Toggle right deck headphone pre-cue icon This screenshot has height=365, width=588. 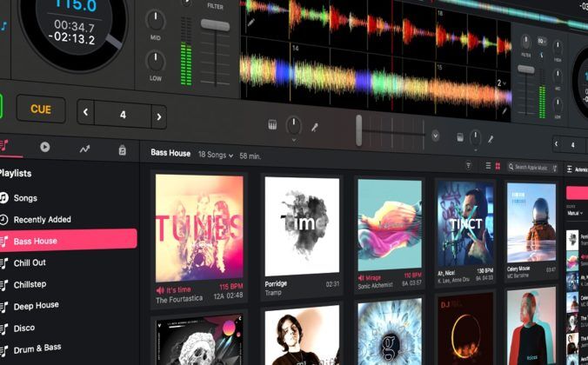(542, 55)
